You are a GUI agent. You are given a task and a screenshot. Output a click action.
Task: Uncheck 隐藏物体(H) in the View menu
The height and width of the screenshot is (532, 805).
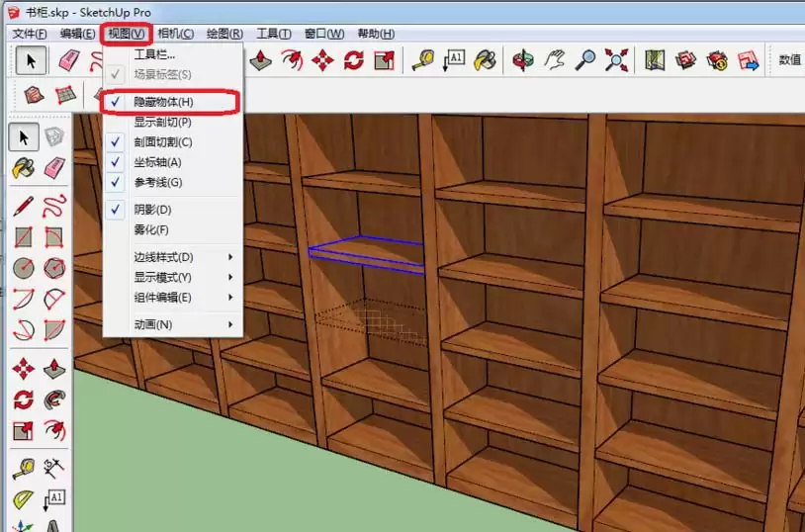[x=172, y=102]
